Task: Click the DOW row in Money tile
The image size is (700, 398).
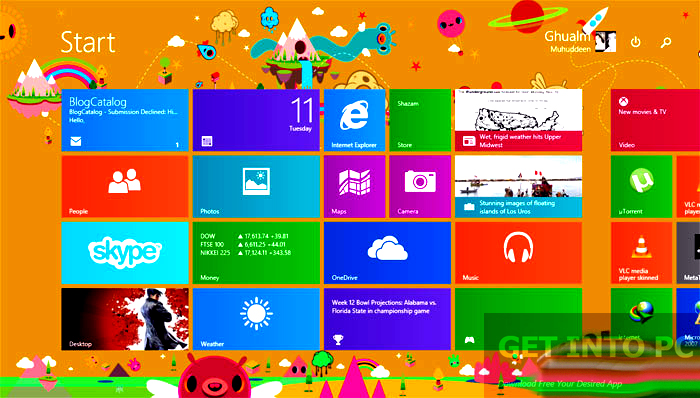Action: tap(245, 236)
